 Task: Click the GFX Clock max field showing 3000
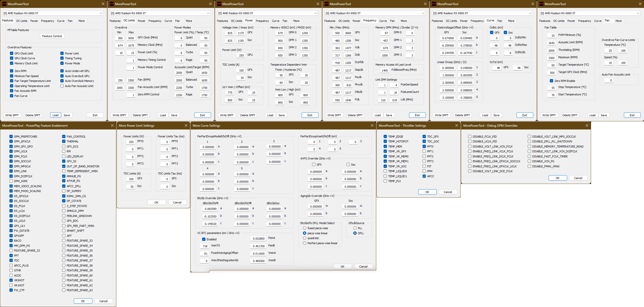coord(131,38)
